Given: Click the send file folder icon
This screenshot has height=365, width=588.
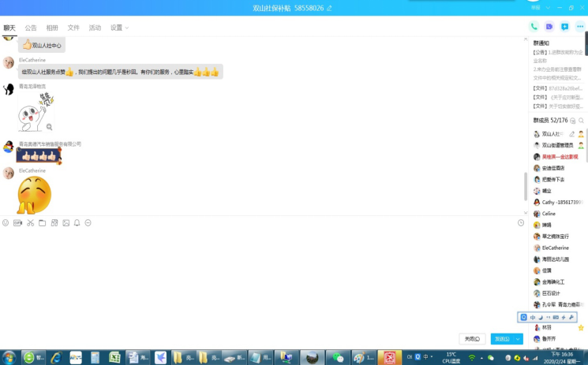Looking at the screenshot, I should coord(42,223).
